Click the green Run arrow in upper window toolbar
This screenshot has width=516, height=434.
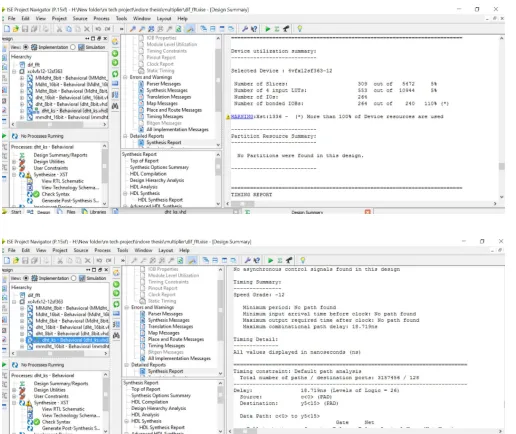[268, 29]
